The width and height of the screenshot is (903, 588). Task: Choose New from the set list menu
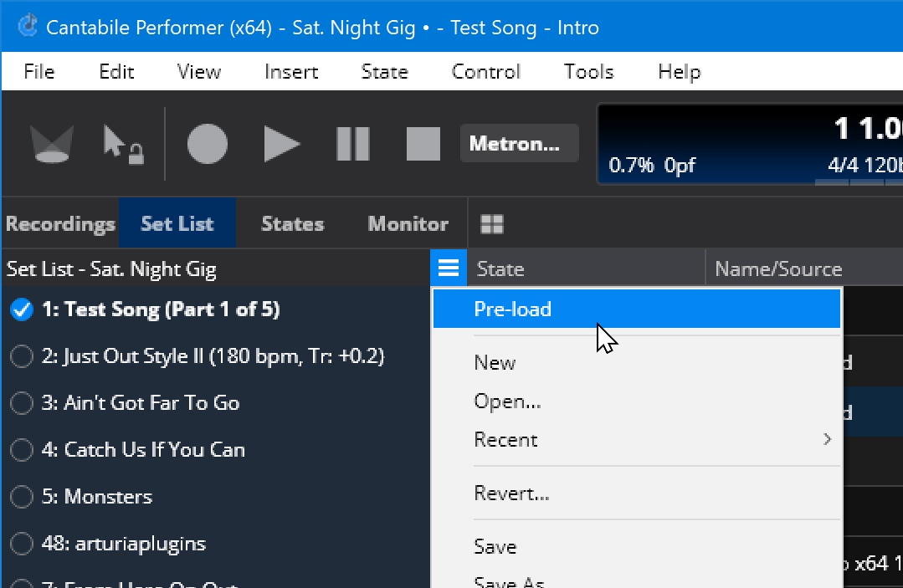[636, 362]
